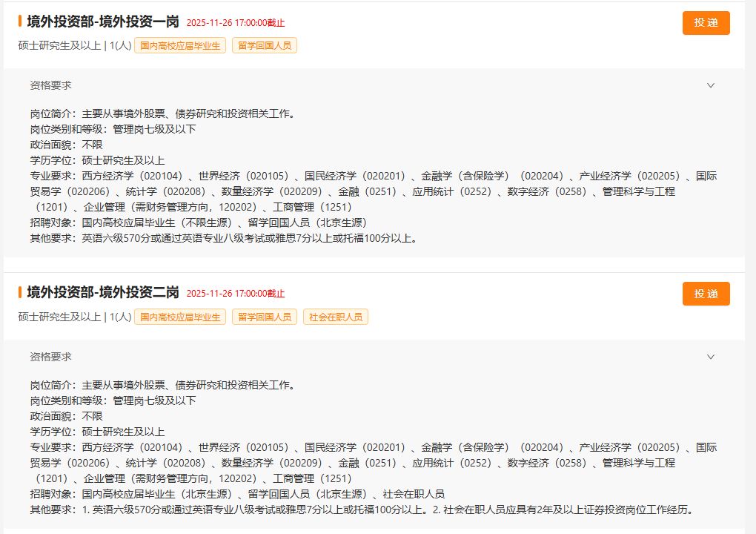Click orange bar marker beside 境外投资一岗 title
This screenshot has width=756, height=534.
click(20, 22)
